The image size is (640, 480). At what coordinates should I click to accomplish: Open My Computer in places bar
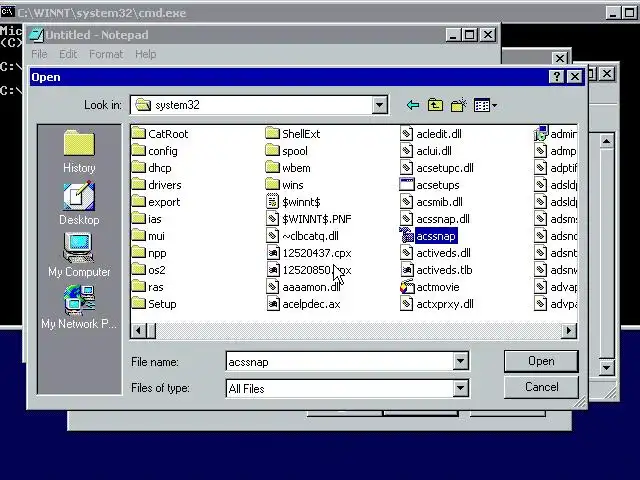click(x=79, y=255)
